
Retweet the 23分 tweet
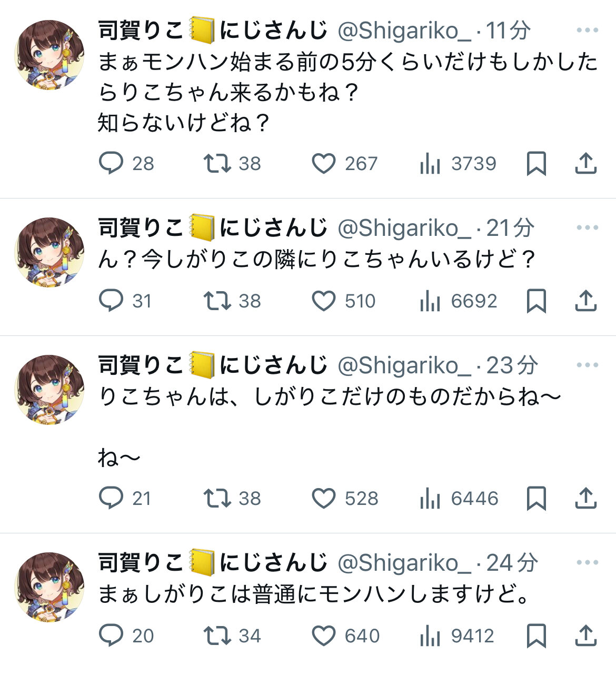click(217, 498)
